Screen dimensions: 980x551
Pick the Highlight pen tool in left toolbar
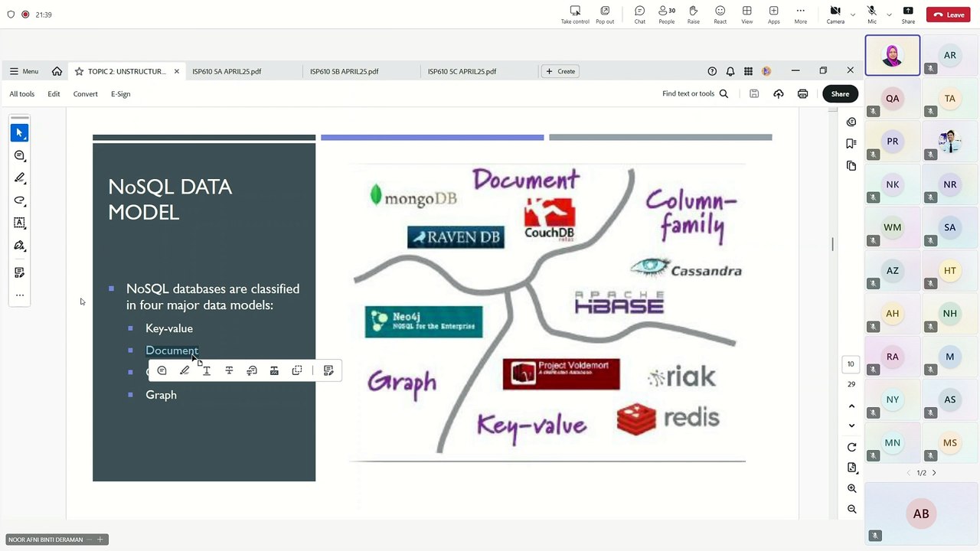pos(19,178)
